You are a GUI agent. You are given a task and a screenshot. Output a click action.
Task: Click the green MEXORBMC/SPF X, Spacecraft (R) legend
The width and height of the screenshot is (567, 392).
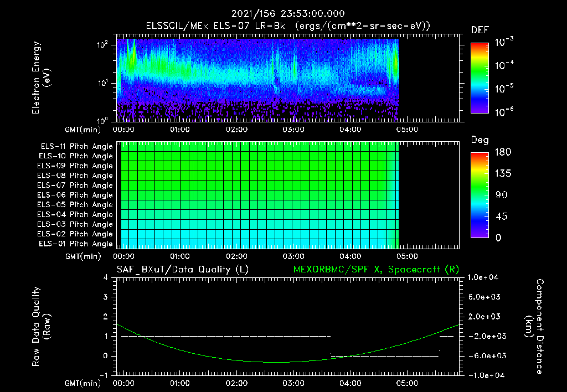tap(376, 270)
